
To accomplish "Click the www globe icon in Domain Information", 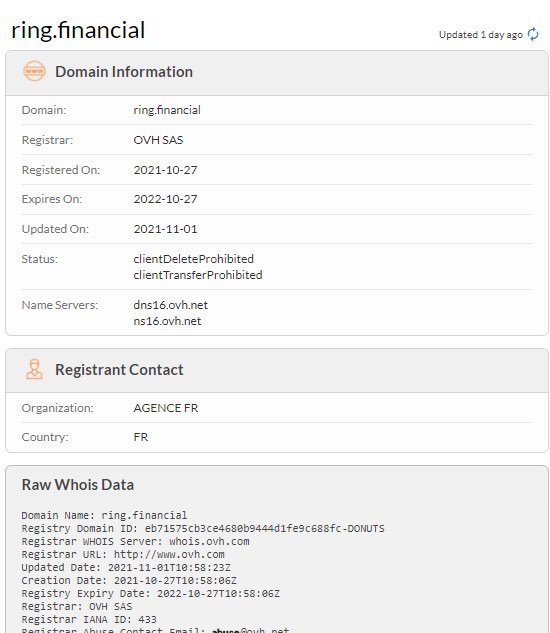I will (x=34, y=71).
